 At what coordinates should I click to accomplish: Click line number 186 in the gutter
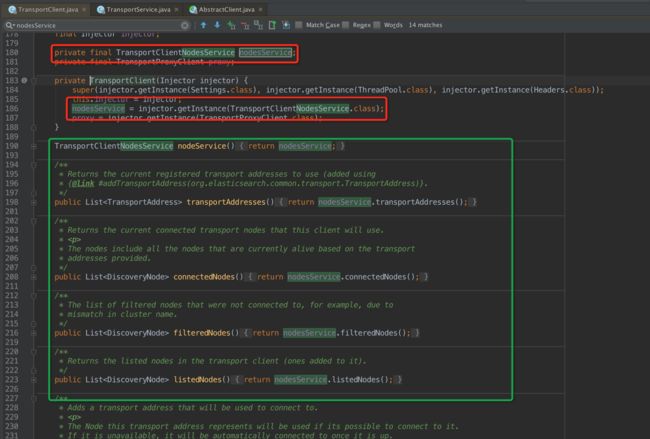12,109
